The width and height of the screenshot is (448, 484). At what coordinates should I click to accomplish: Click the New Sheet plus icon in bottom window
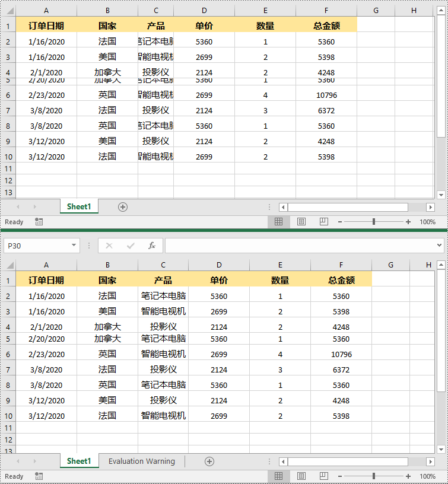pyautogui.click(x=209, y=461)
